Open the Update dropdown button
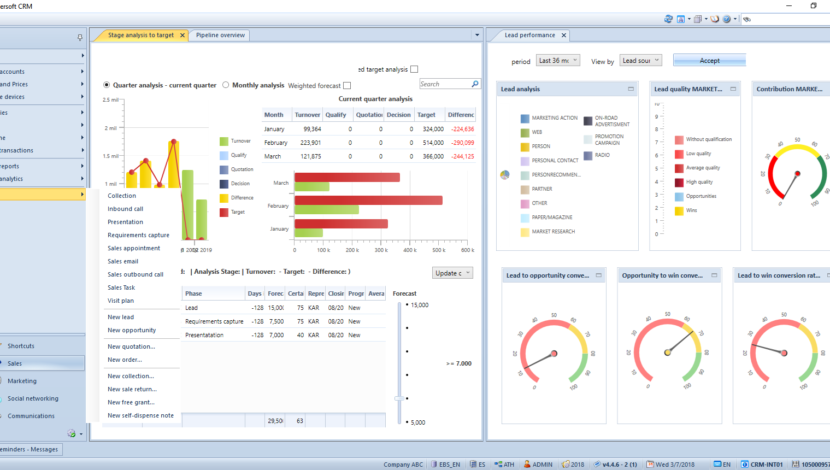830x470 pixels. pyautogui.click(x=452, y=273)
